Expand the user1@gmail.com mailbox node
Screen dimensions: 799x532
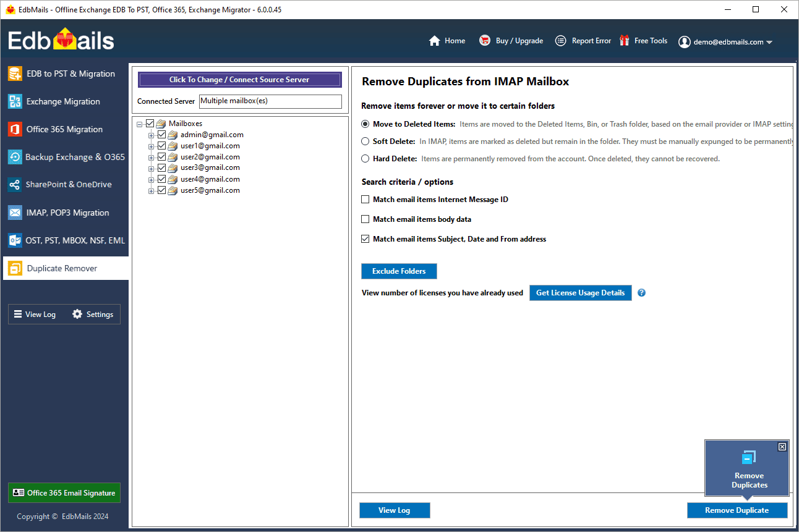pos(151,146)
